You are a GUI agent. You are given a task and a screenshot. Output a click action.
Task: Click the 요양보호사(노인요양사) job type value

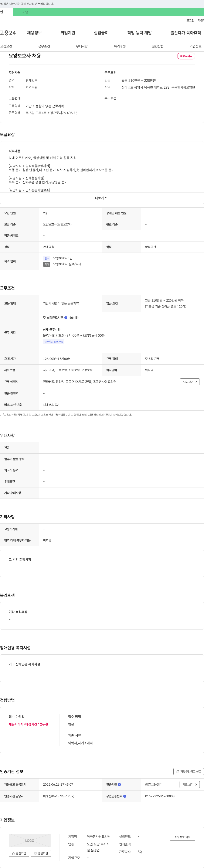[57, 224]
